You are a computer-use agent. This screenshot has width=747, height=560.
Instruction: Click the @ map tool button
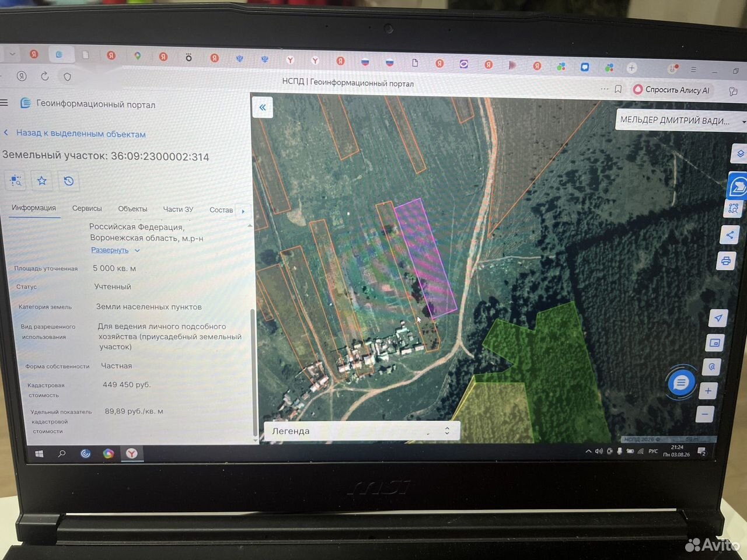tap(712, 367)
